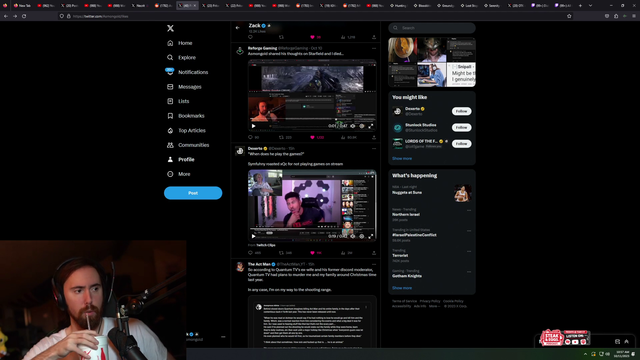Play the Deserto post video

[253, 236]
